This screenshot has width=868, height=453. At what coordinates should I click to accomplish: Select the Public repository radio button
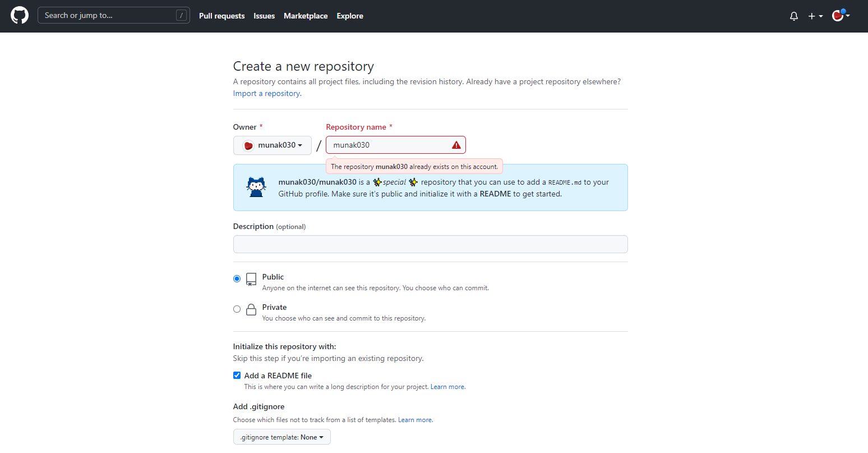tap(237, 278)
